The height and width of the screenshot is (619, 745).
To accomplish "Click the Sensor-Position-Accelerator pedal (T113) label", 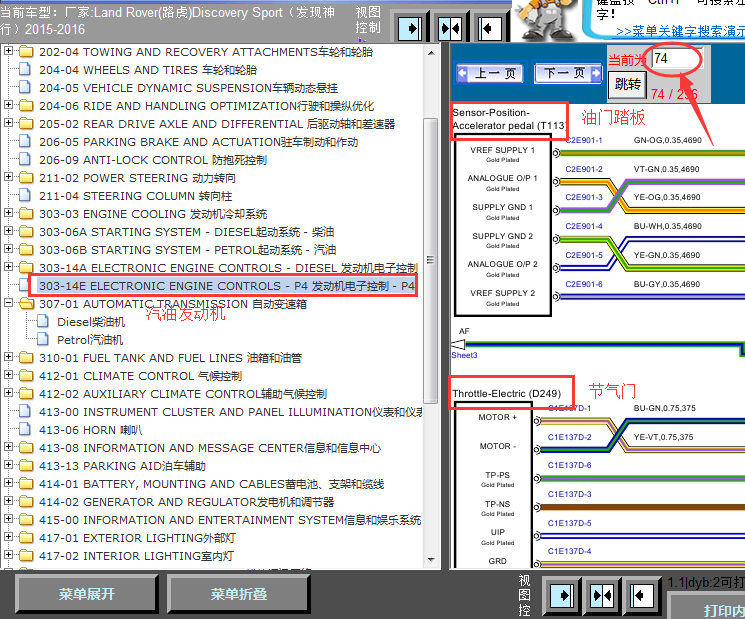I will 509,119.
